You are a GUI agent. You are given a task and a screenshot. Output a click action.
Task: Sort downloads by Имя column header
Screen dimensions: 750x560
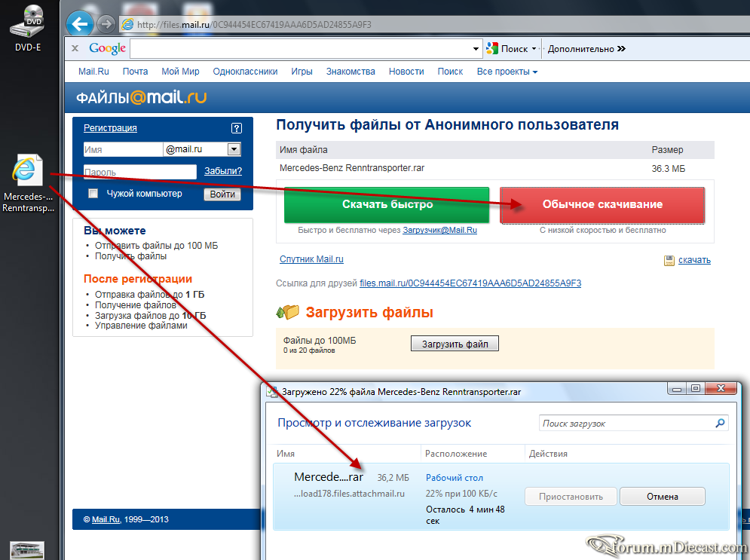coord(286,454)
